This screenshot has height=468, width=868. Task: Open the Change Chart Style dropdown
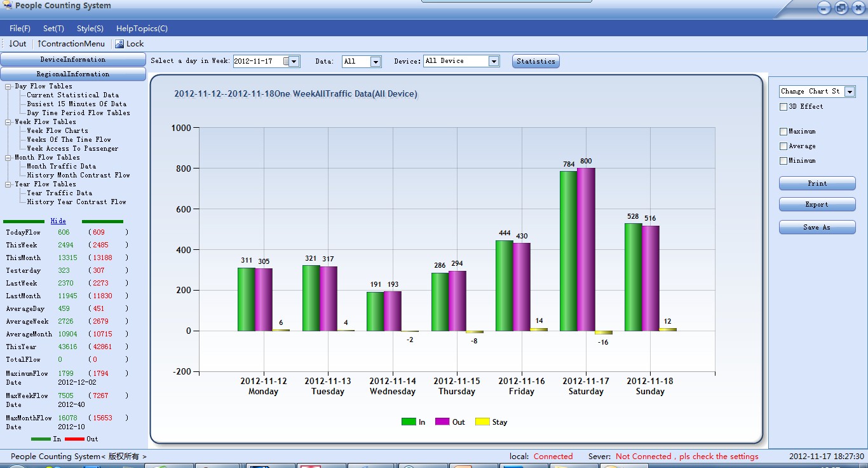(850, 92)
